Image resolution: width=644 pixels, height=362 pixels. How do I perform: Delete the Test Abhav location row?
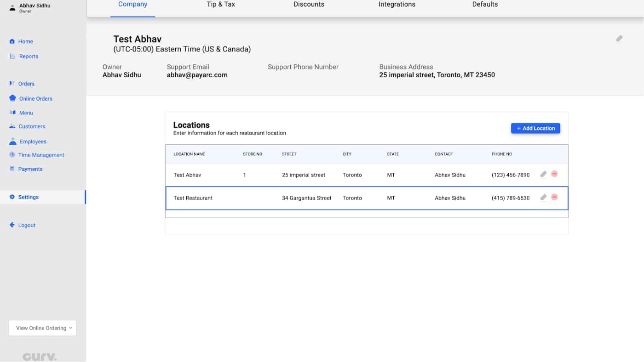[x=554, y=174]
